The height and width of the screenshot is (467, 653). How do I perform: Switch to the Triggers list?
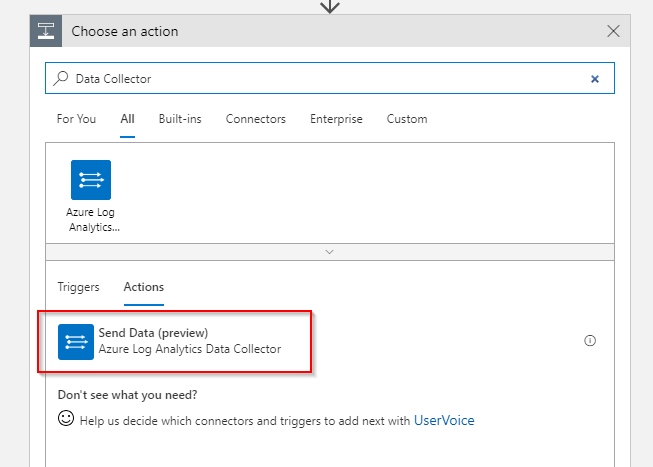78,287
